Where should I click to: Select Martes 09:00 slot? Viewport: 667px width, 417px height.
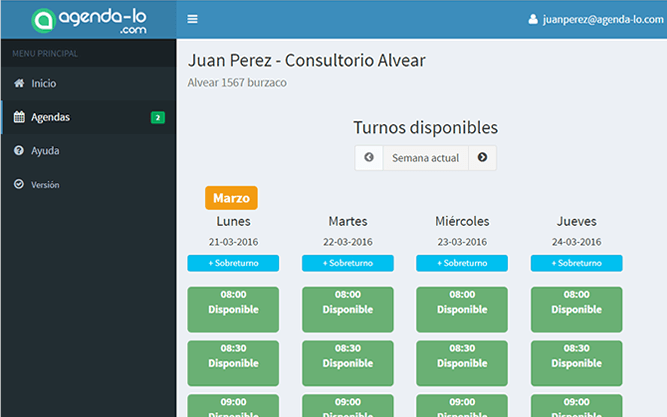348,406
